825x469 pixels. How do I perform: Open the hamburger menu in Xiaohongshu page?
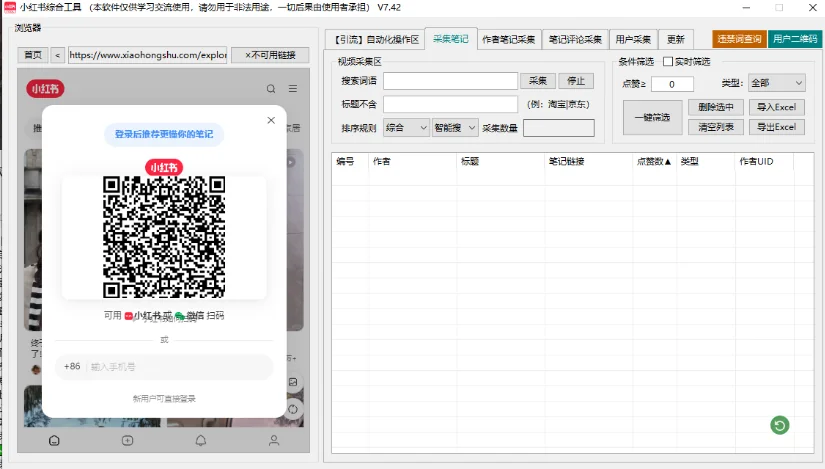click(293, 89)
